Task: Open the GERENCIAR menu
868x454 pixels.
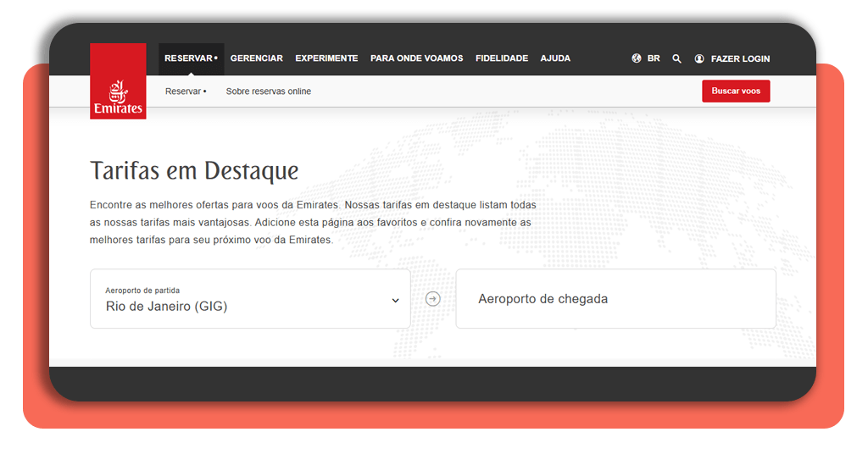Action: pos(256,58)
